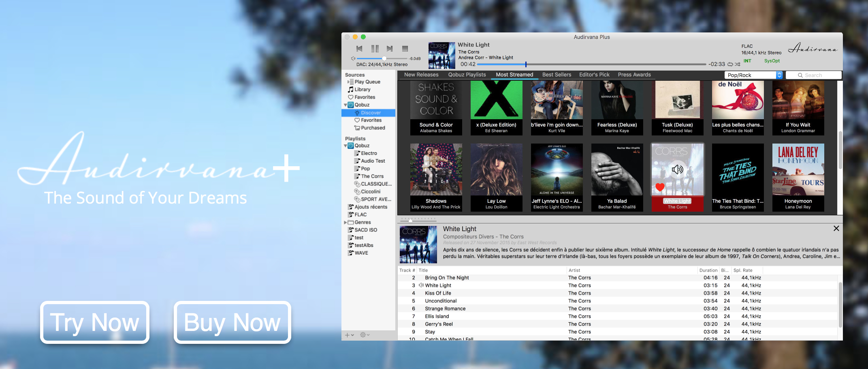Open the Best Sellers tab
868x369 pixels.
[557, 75]
